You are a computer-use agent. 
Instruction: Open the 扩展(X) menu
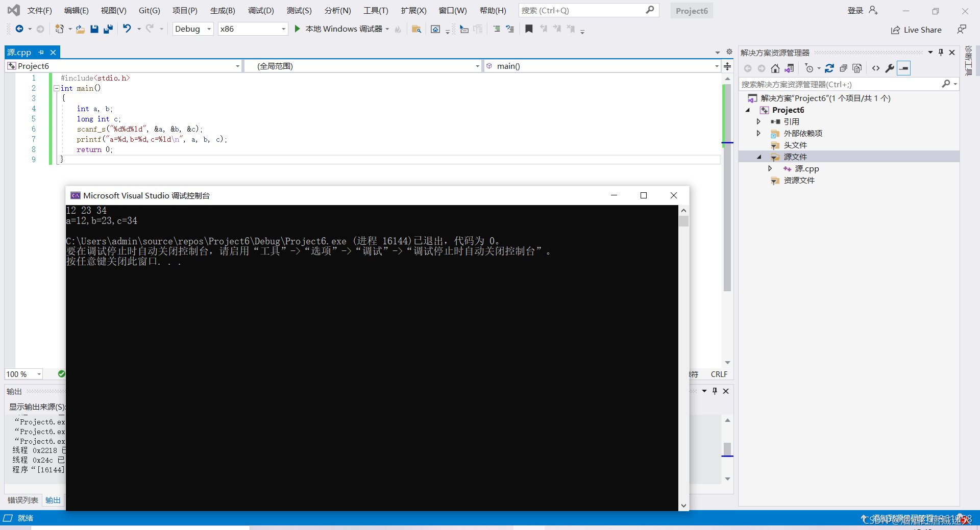tap(413, 10)
